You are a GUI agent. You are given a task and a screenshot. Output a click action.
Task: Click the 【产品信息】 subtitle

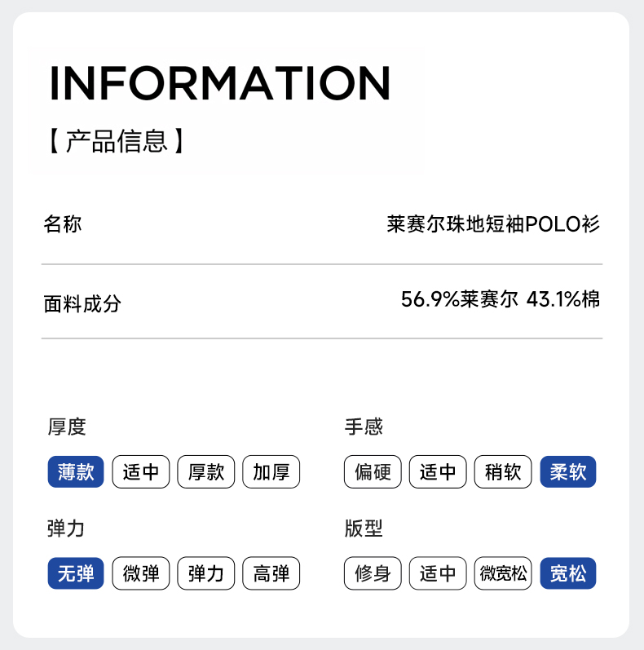point(117,141)
